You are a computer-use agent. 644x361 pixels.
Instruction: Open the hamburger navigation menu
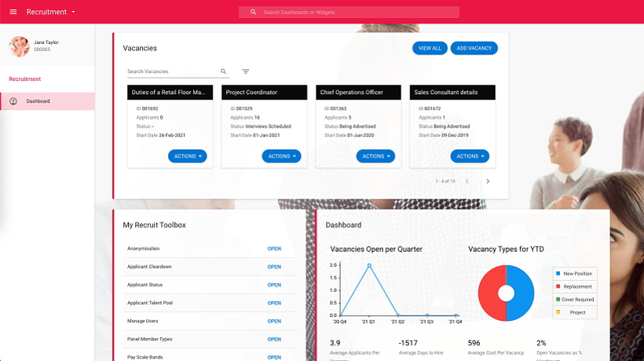tap(13, 12)
